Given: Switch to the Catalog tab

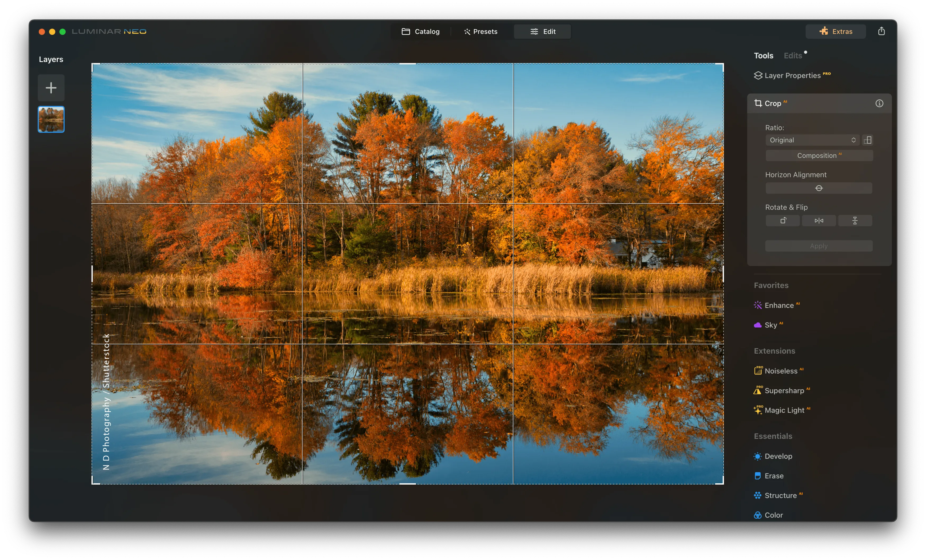Looking at the screenshot, I should (420, 31).
